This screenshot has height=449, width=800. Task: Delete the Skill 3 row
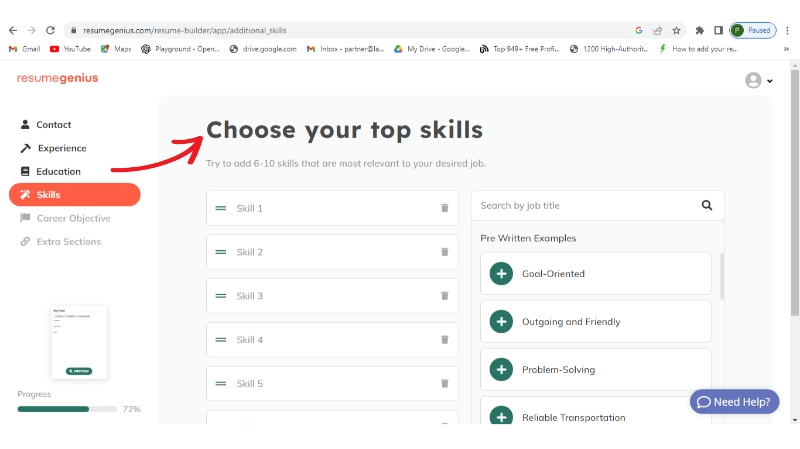pos(445,296)
